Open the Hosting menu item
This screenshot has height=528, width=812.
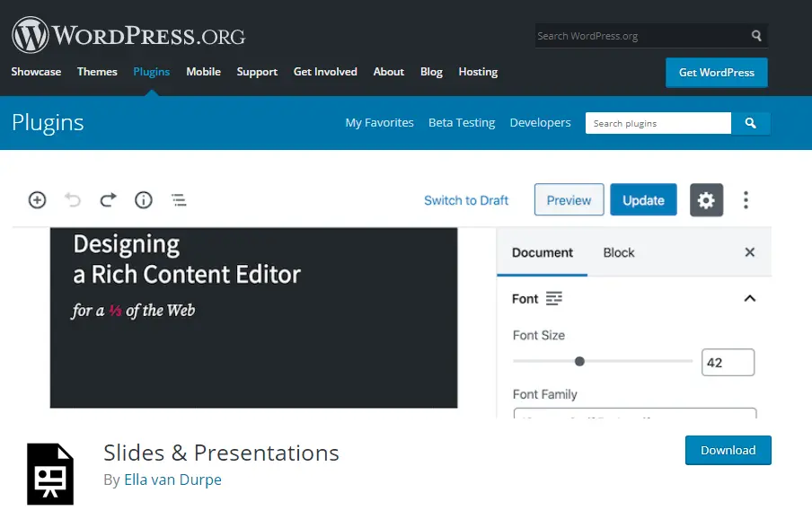(x=478, y=72)
